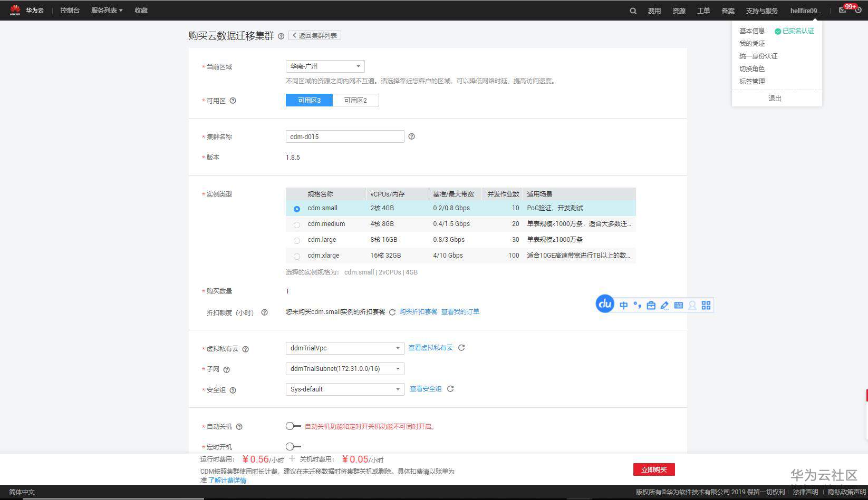This screenshot has width=868, height=500.
Task: Select availability zone 可用区3
Action: pos(309,101)
